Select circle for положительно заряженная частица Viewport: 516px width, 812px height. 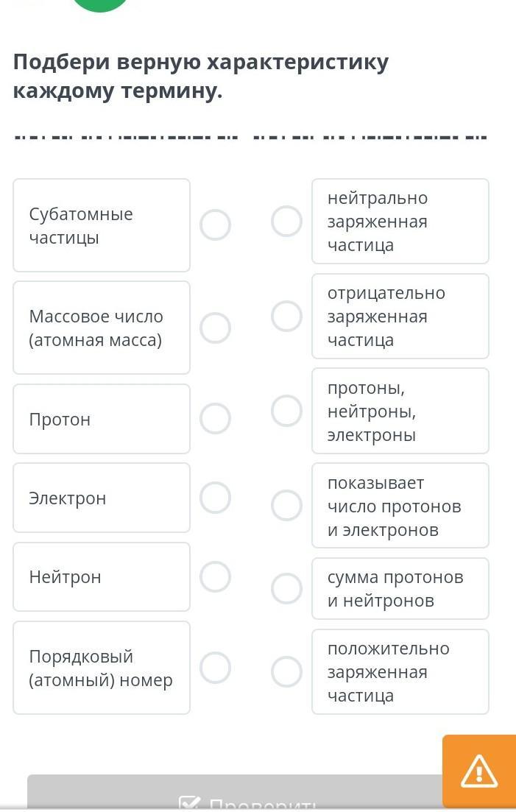click(x=286, y=671)
